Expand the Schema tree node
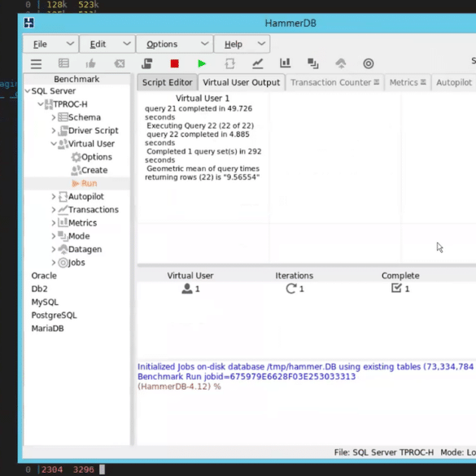Screen dimensions: 476x476 [54, 117]
